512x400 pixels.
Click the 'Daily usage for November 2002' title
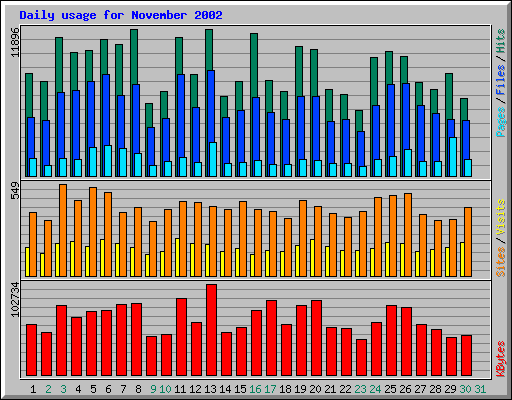pyautogui.click(x=121, y=15)
